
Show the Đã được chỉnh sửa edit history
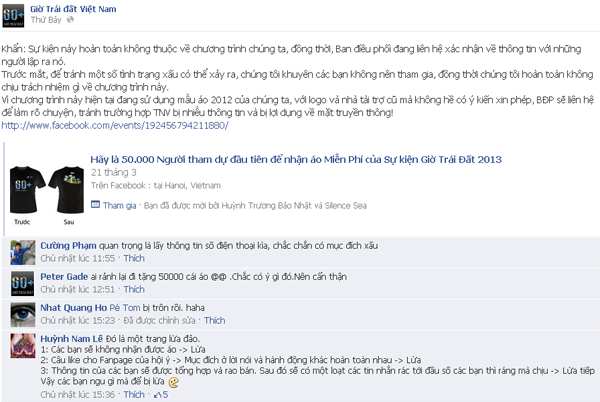159,320
